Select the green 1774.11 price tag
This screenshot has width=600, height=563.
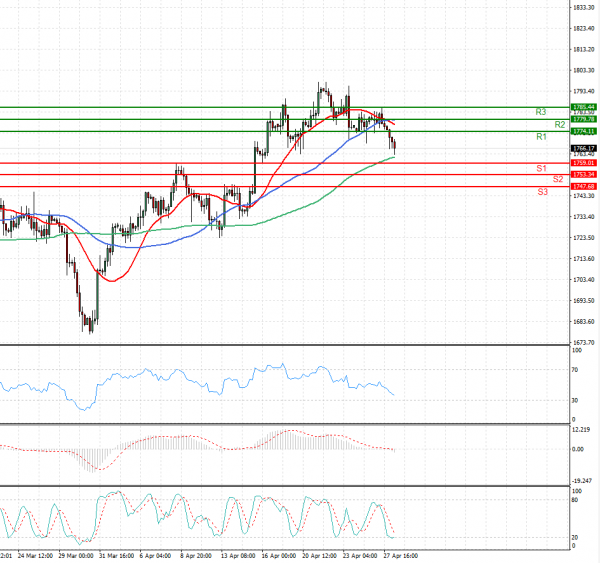pyautogui.click(x=584, y=132)
